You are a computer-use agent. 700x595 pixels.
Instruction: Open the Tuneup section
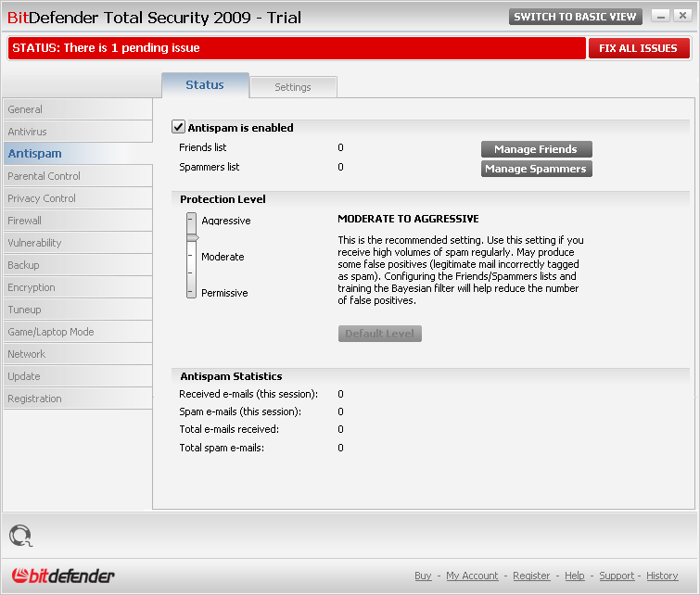[x=78, y=310]
